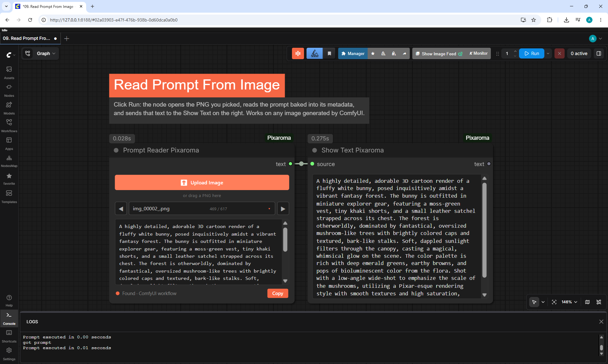Viewport: 608px width, 364px height.
Task: Click the blue ship-logo toolbar button
Action: 314,53
